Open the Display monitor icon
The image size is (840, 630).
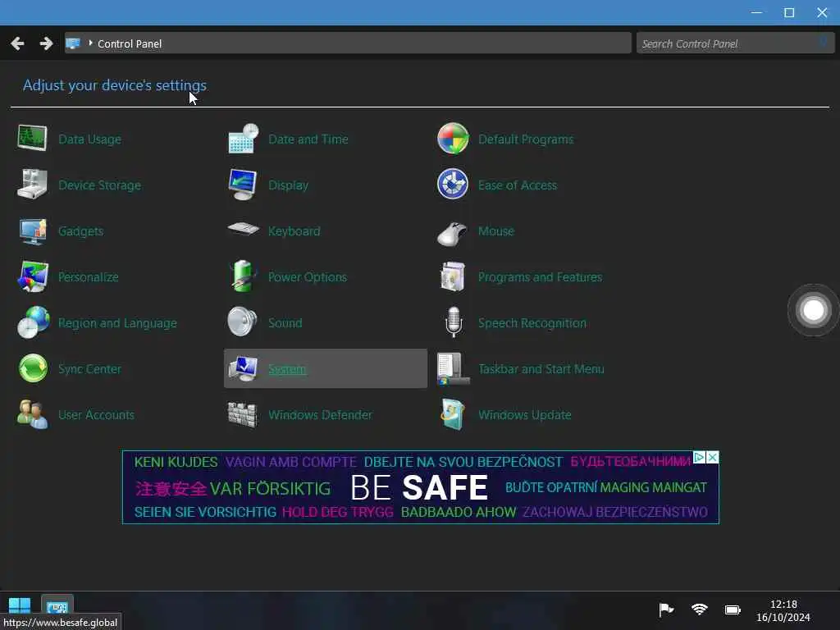(x=243, y=185)
